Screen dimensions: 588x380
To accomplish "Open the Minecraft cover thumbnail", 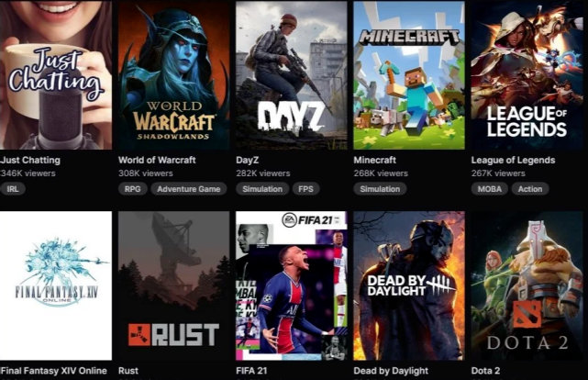I will pyautogui.click(x=409, y=75).
